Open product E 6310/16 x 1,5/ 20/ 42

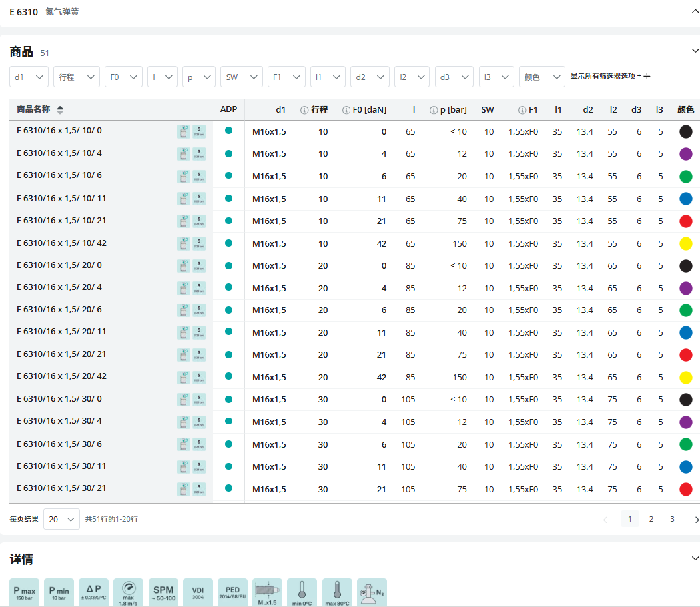click(x=61, y=376)
